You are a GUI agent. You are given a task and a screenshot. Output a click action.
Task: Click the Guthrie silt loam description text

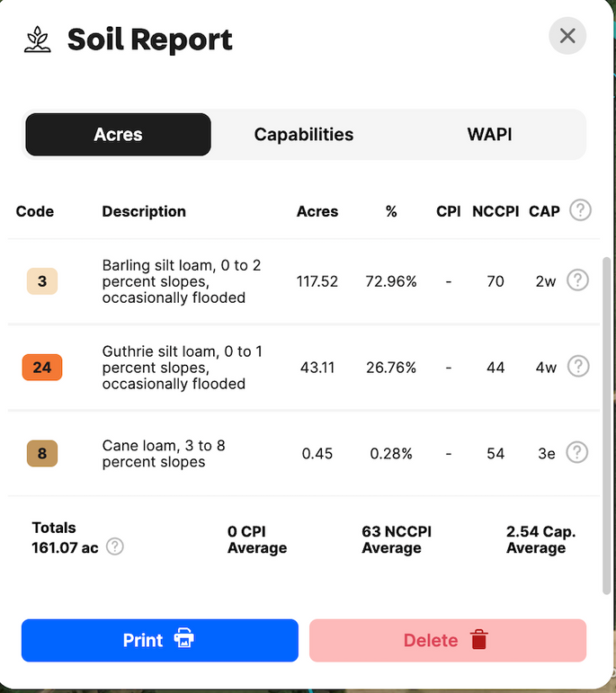click(x=183, y=368)
